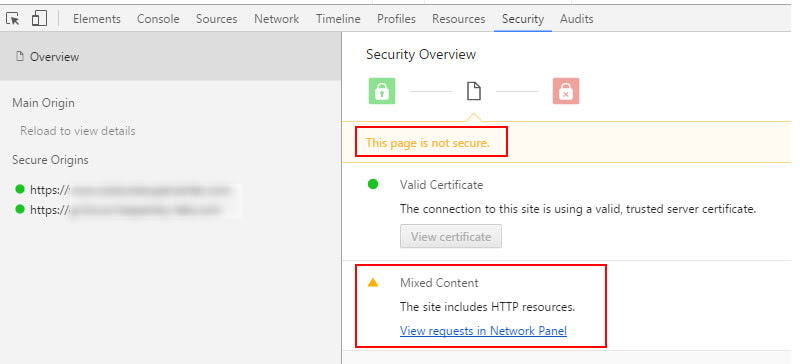Click the 'Mixed Content' title

(x=439, y=283)
